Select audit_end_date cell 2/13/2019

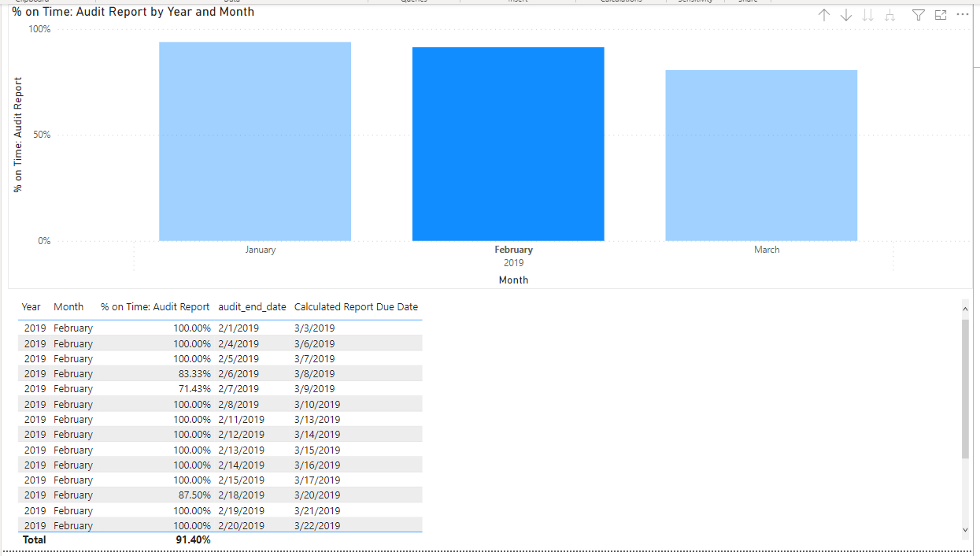(x=241, y=450)
